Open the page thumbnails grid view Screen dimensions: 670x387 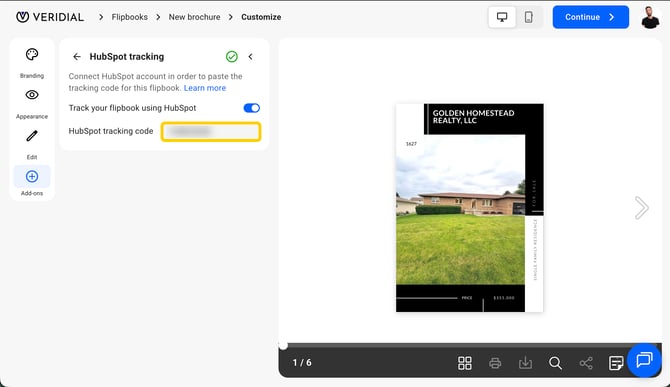tap(465, 363)
